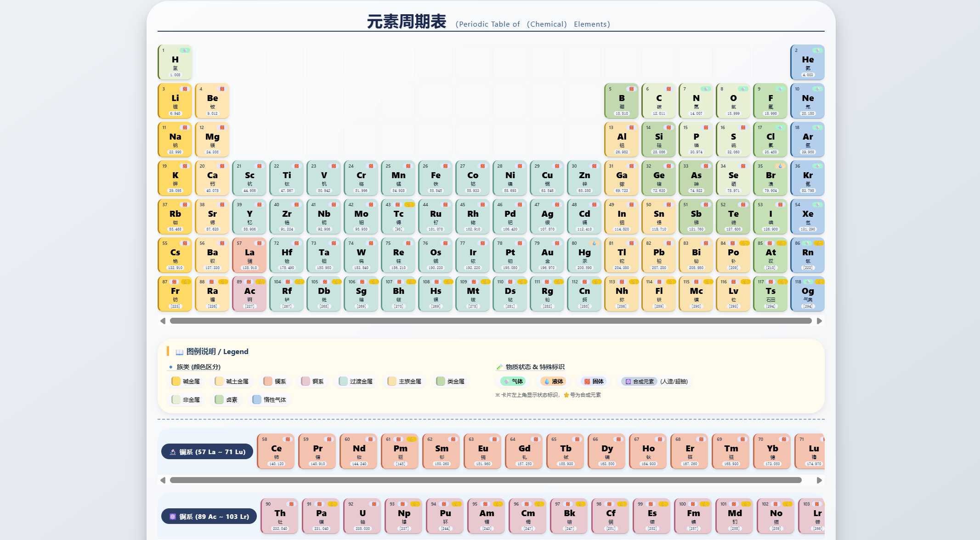Click the liquid-state icon on the Hg card
The width and height of the screenshot is (980, 540).
[594, 243]
